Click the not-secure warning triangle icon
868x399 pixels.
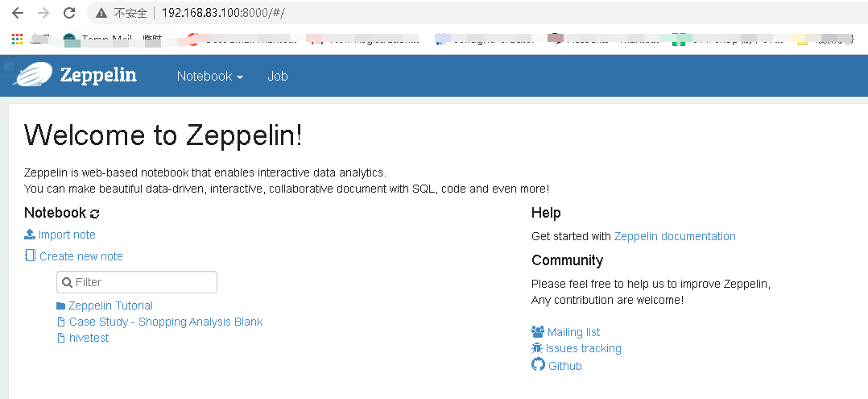pyautogui.click(x=101, y=13)
